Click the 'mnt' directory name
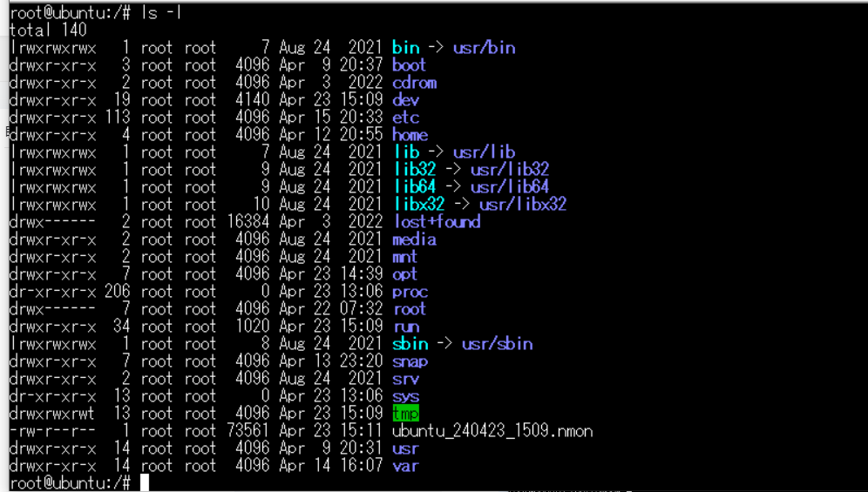The height and width of the screenshot is (492, 868). (x=405, y=257)
